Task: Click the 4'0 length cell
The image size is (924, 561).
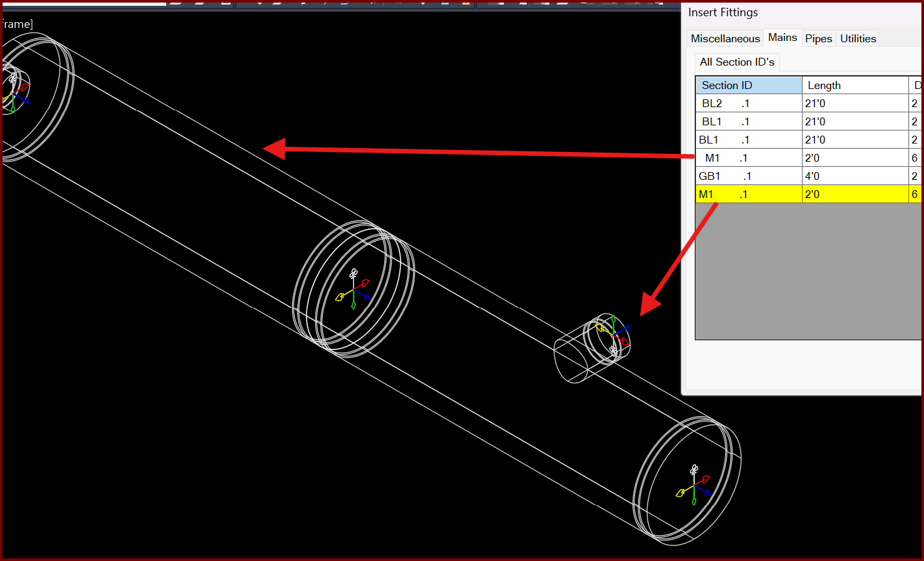Action: coord(854,176)
